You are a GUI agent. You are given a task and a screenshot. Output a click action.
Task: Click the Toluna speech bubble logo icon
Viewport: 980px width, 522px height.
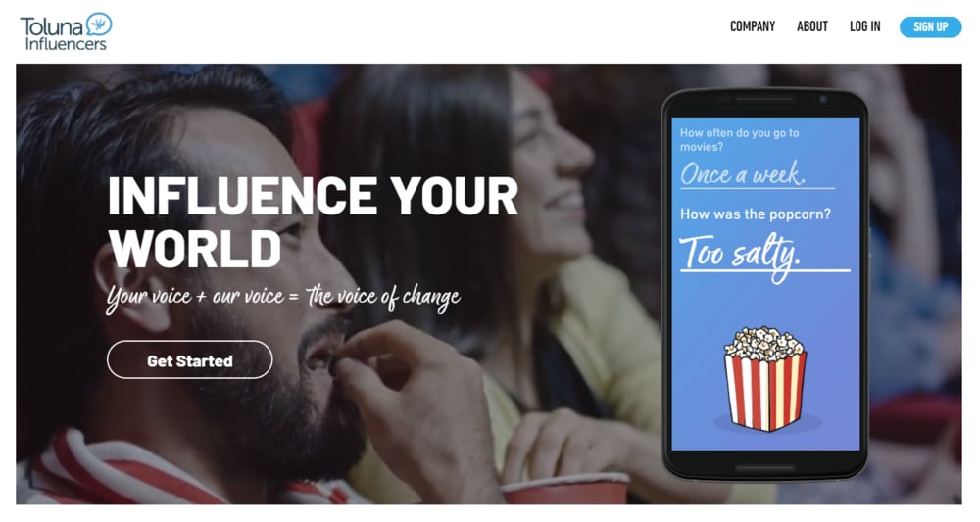tap(99, 24)
